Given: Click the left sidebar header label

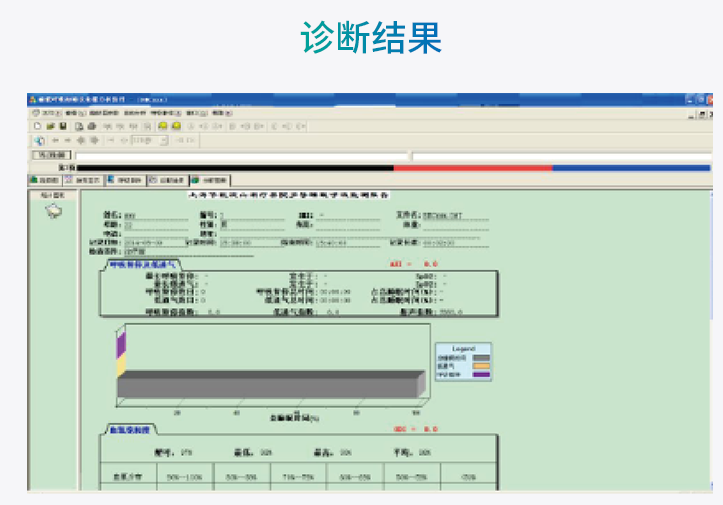Looking at the screenshot, I should (53, 196).
